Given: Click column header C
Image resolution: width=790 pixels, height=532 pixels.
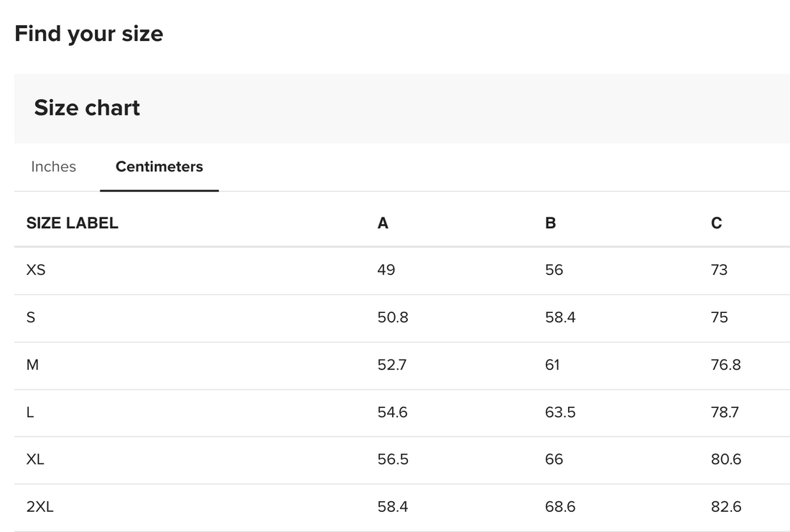Looking at the screenshot, I should (716, 223).
